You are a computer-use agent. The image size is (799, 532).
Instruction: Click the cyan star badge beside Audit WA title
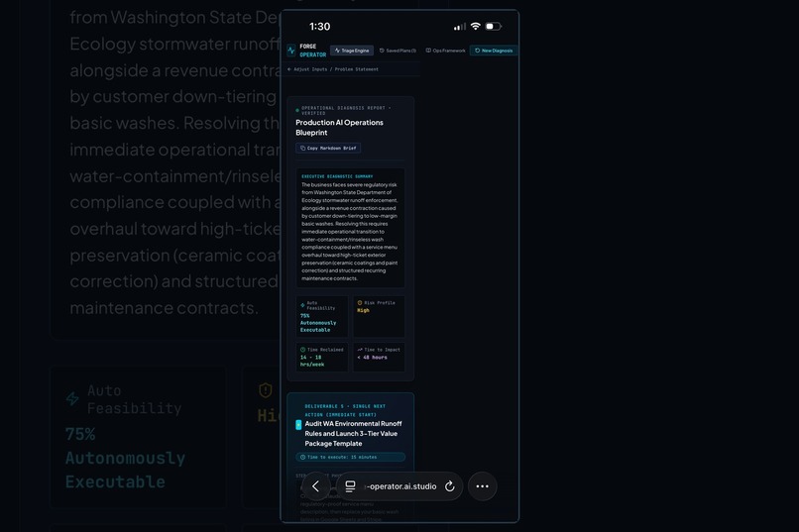point(298,425)
